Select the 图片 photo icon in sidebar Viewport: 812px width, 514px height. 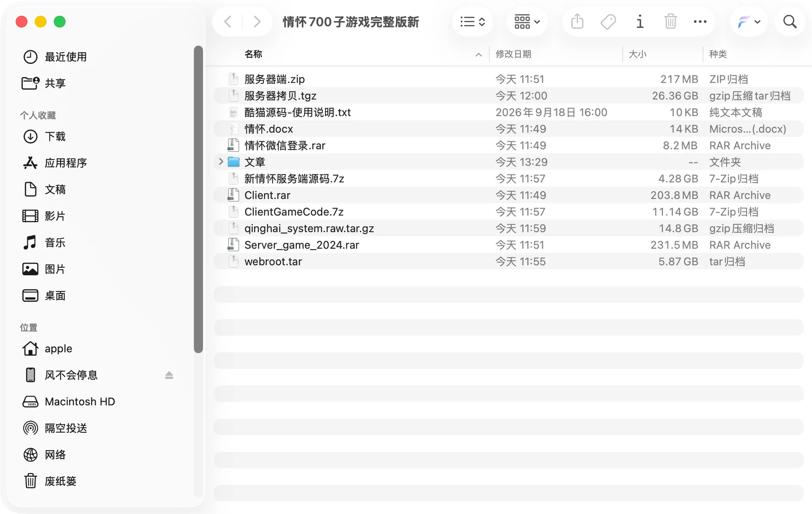[x=30, y=269]
